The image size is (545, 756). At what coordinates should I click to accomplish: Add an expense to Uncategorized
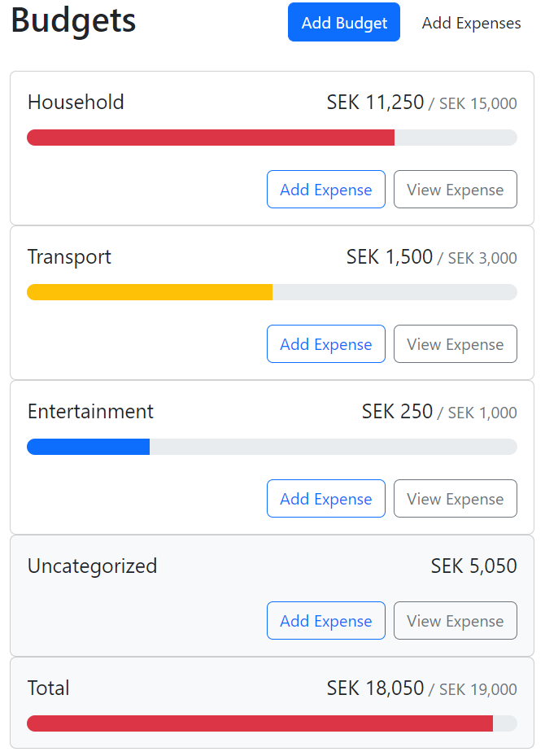(x=325, y=620)
